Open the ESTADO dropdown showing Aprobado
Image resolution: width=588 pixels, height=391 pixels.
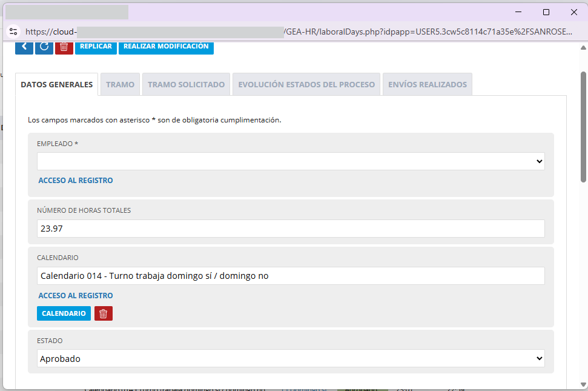291,358
